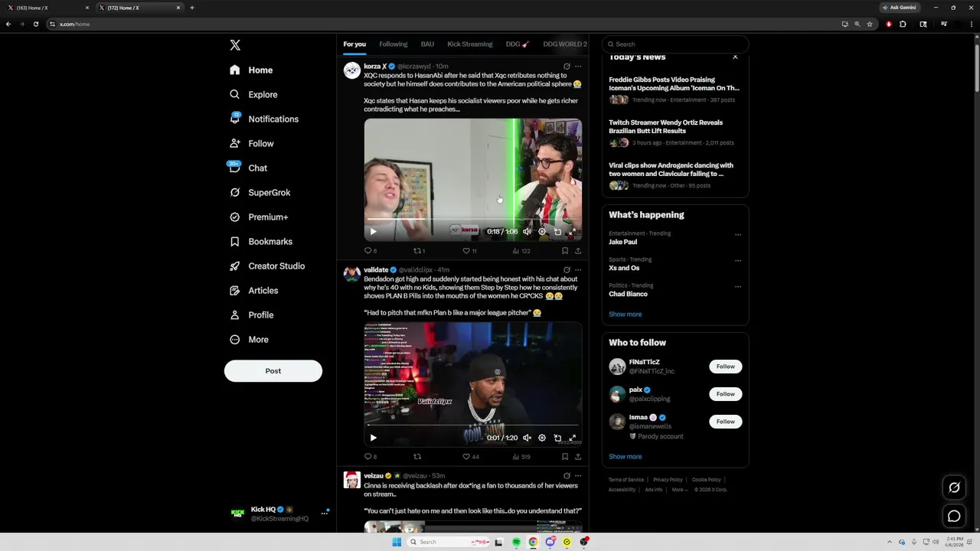Open the Home section in sidebar
980x551 pixels.
251,70
